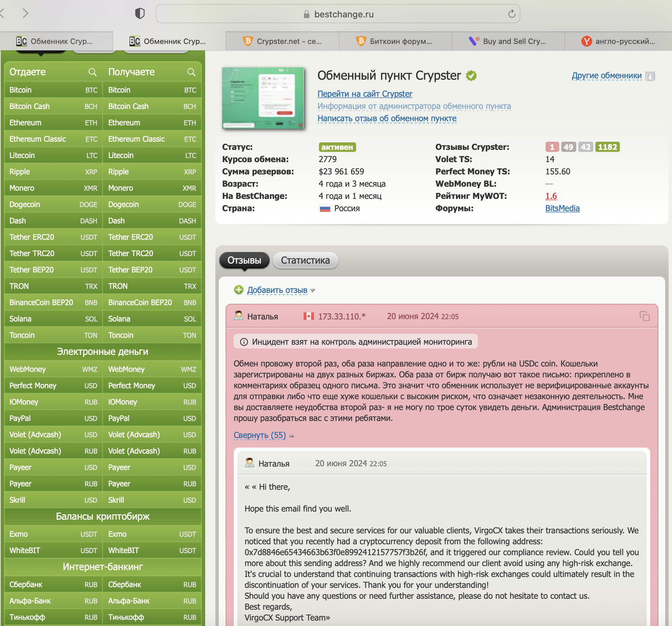672x626 pixels.
Task: Open the MyWOT rating 1.6 link
Action: click(x=551, y=196)
